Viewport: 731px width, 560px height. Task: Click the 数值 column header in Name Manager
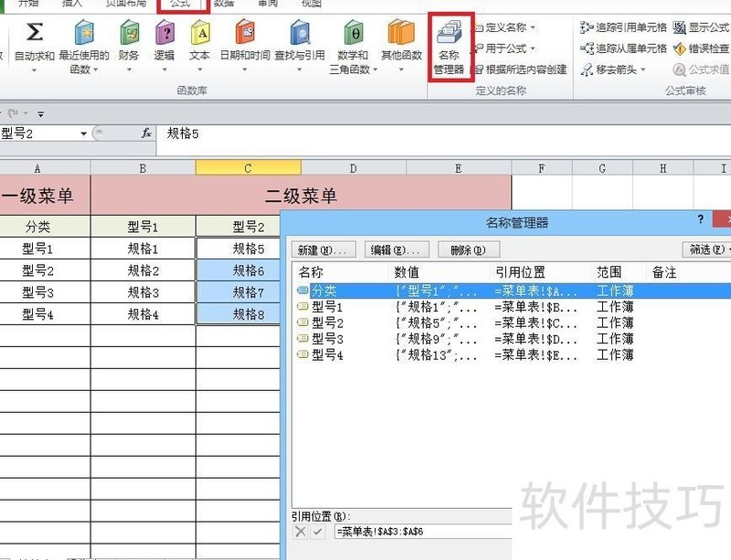coord(440,272)
